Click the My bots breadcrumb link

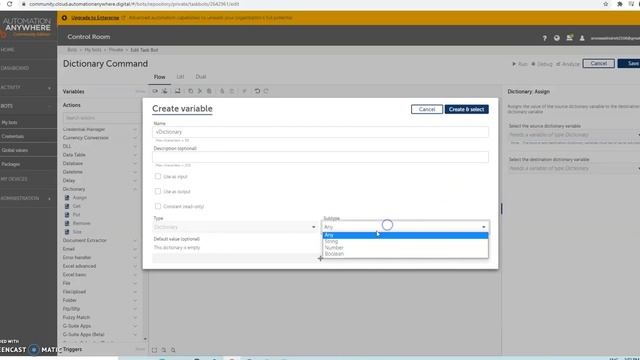click(x=93, y=50)
